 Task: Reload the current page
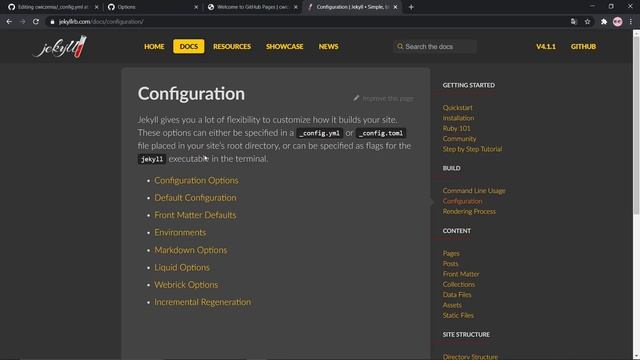(x=36, y=22)
